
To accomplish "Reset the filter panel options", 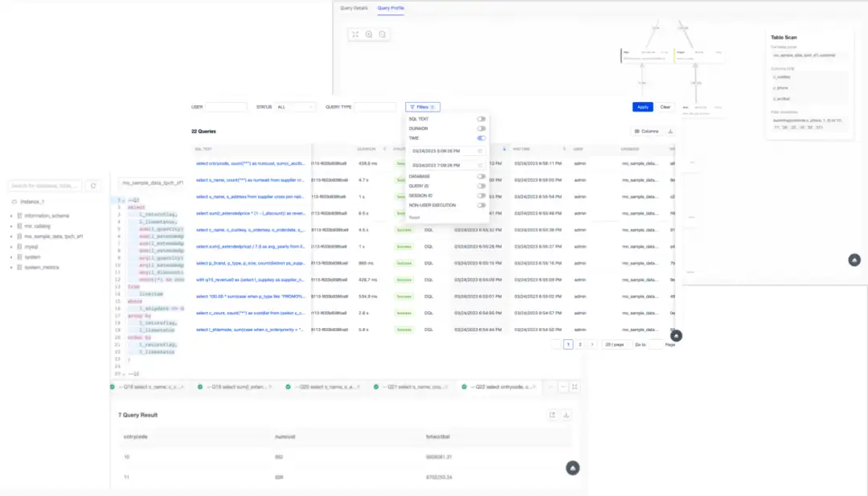I will [x=415, y=218].
